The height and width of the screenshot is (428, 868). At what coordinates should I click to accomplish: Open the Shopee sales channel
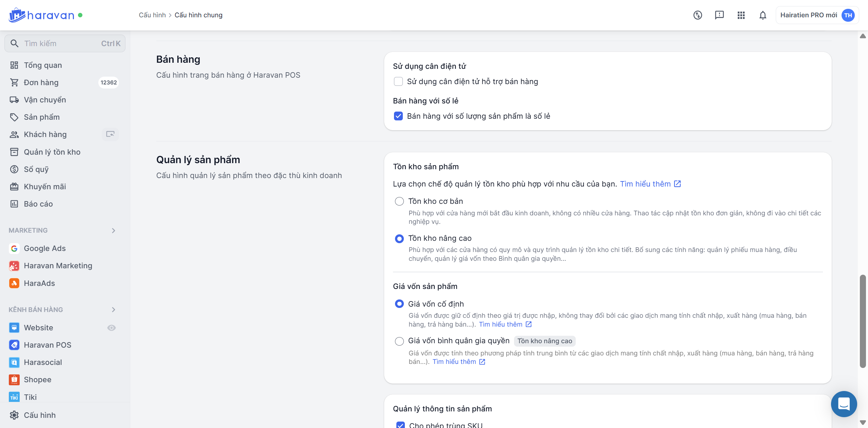[37, 380]
